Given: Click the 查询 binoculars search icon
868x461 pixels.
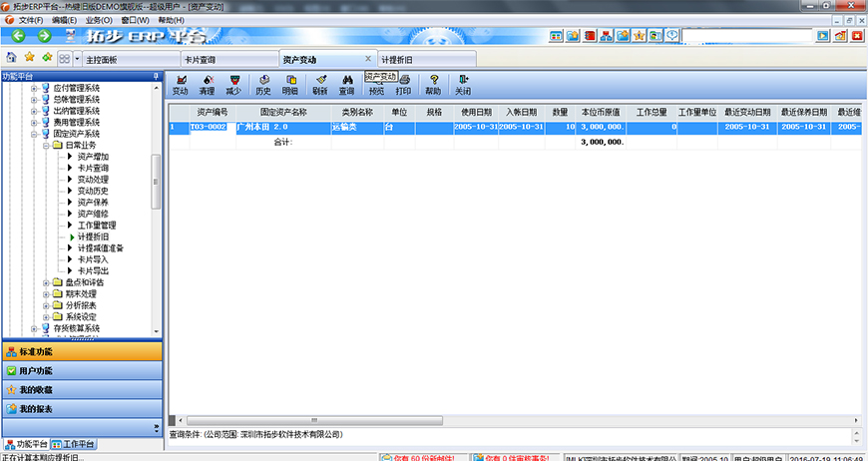Looking at the screenshot, I should [x=346, y=84].
